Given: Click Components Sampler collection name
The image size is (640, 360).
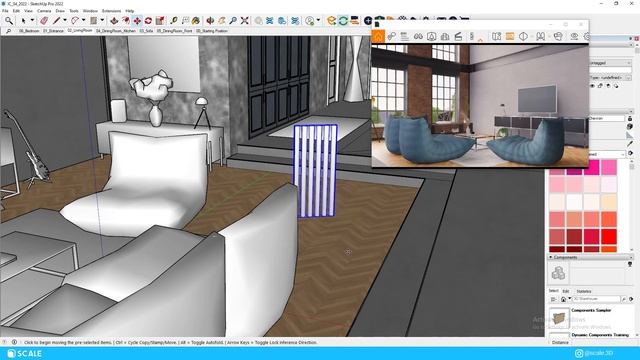Looking at the screenshot, I should point(591,310).
